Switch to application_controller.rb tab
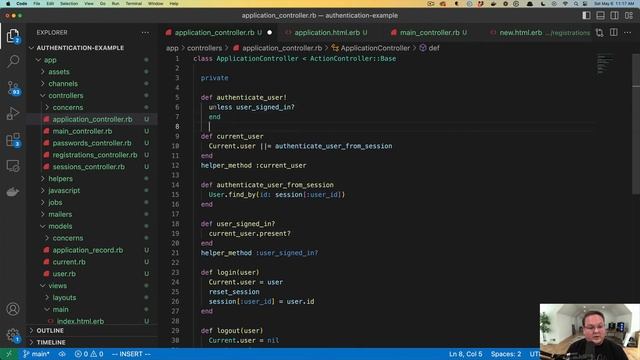640x360 pixels. [x=214, y=33]
